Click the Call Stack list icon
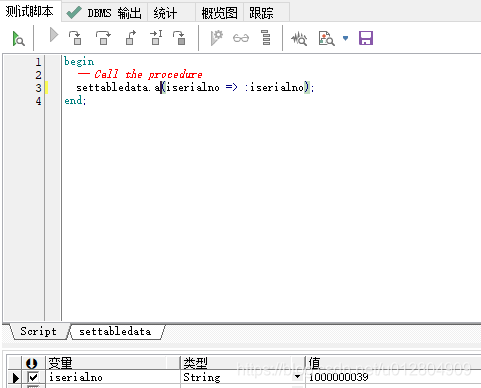Viewport: 481px width, 388px height. point(266,38)
